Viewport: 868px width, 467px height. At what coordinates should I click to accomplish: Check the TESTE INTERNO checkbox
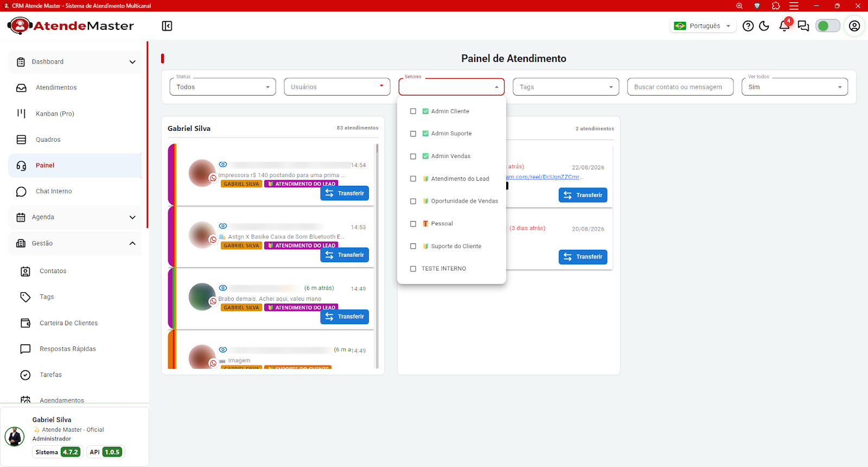[413, 269]
